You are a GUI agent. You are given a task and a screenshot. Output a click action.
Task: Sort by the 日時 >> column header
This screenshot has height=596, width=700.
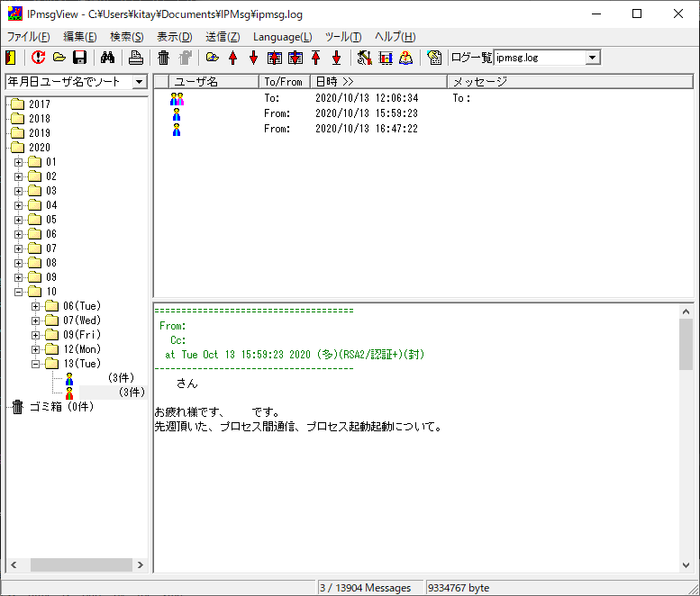(x=379, y=82)
